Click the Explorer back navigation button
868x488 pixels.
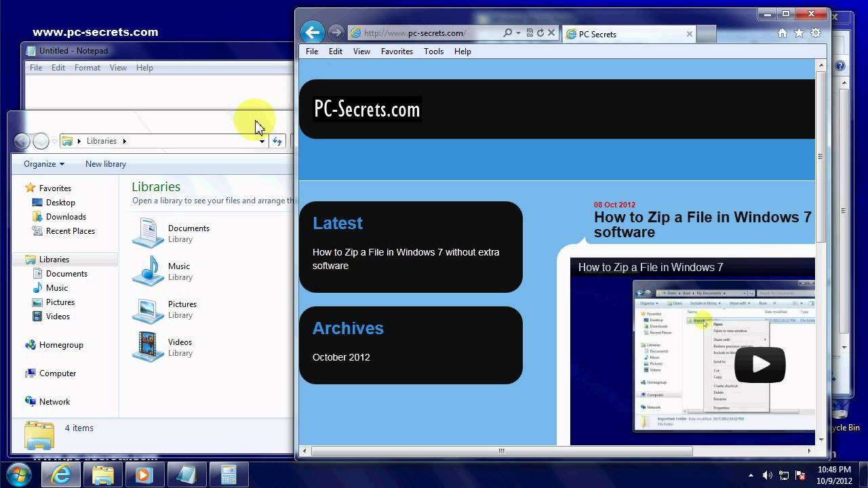click(22, 141)
